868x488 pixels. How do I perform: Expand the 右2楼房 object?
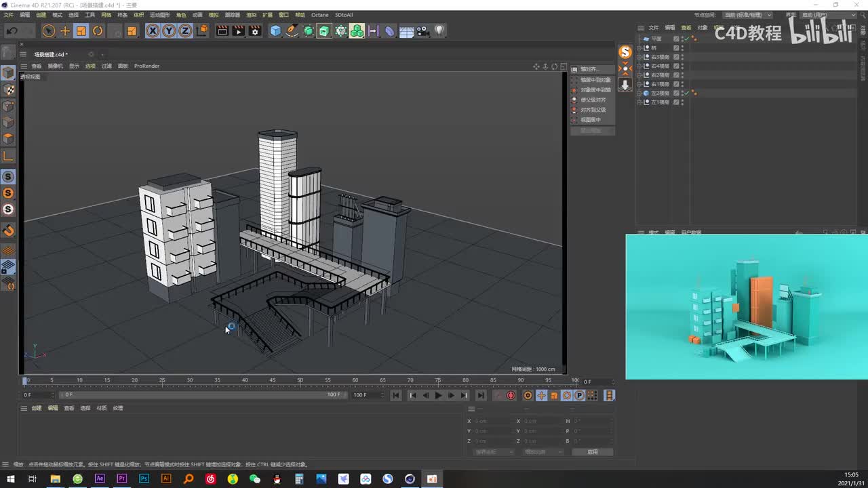(639, 75)
